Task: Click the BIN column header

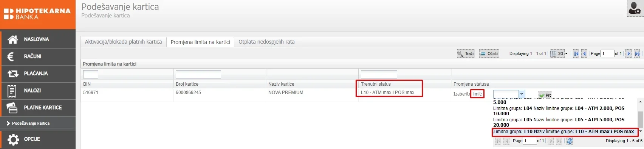Action: coord(127,84)
